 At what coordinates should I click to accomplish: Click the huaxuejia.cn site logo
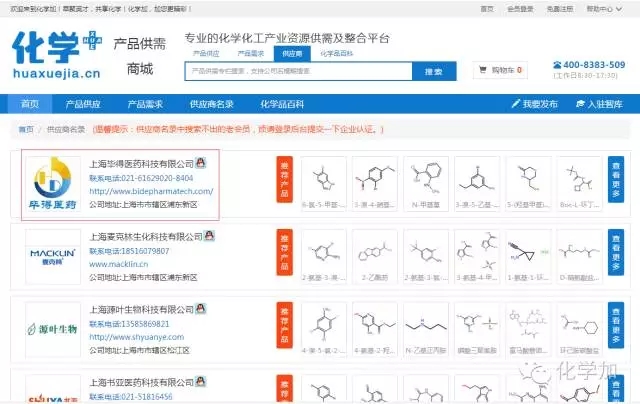tap(56, 57)
